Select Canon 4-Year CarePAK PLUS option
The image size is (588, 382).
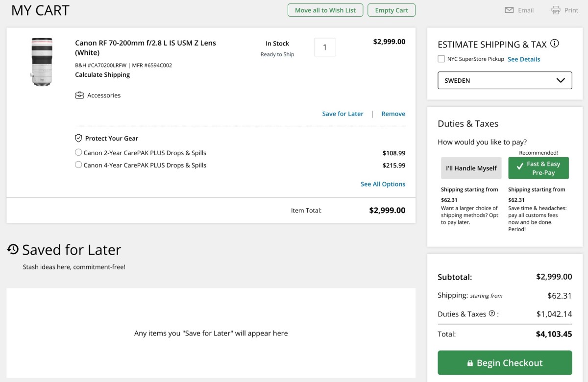(78, 165)
